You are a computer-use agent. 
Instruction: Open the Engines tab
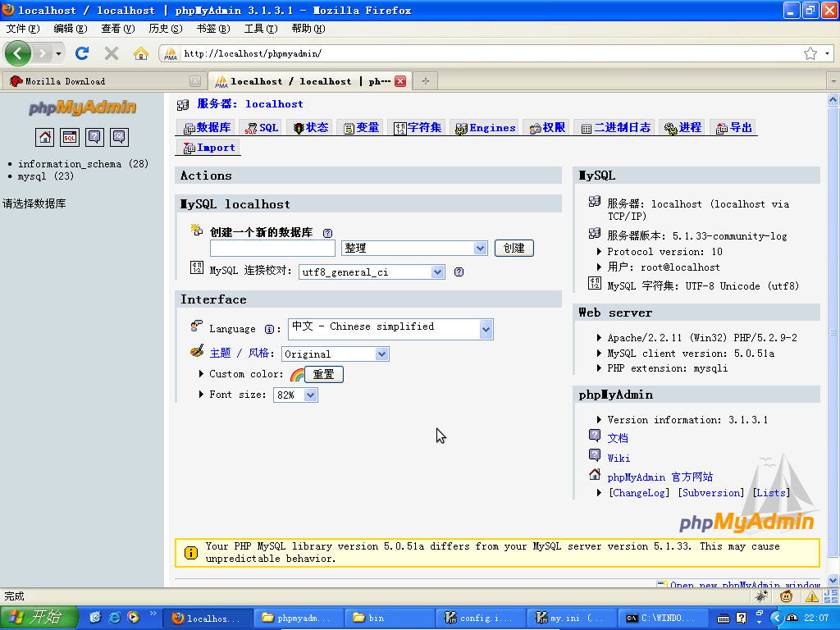click(485, 127)
